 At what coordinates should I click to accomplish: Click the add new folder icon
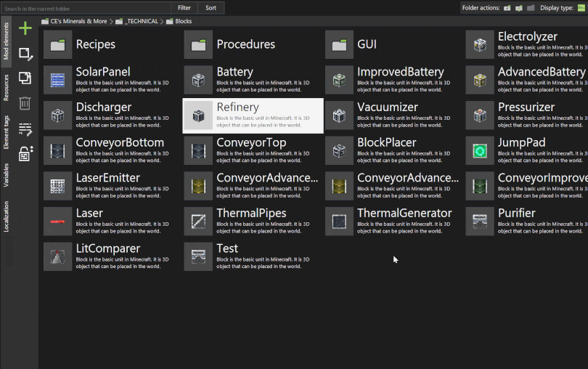[507, 8]
